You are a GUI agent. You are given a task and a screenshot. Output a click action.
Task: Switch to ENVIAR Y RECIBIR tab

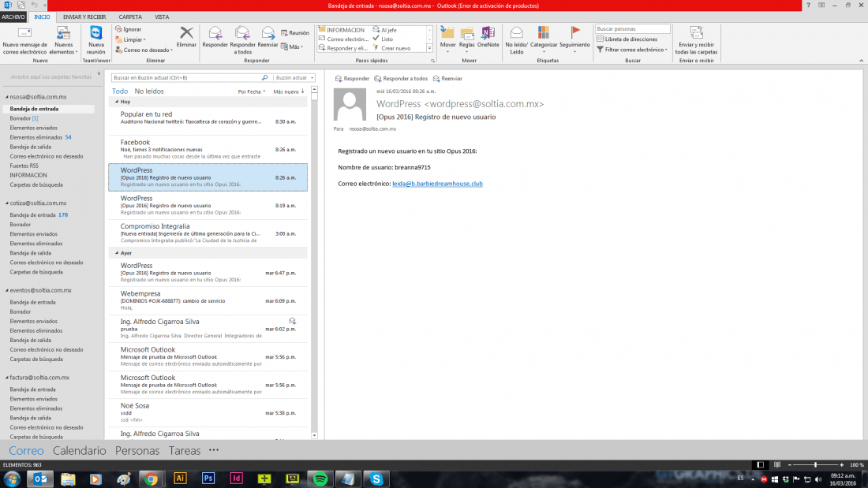84,17
